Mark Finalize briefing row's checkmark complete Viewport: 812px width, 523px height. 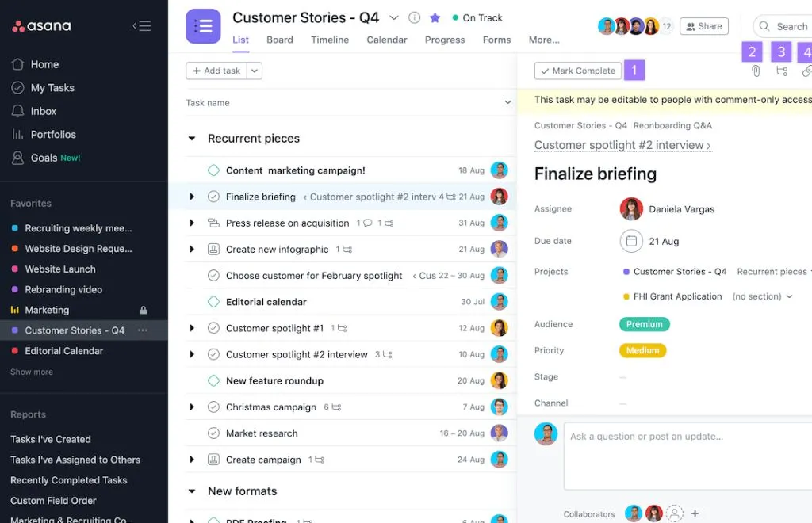point(213,197)
